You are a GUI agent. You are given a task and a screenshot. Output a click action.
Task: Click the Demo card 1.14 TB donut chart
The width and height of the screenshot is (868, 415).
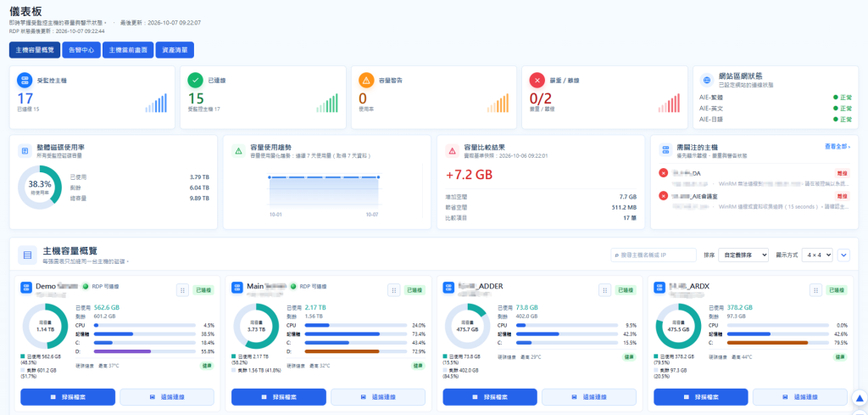click(x=45, y=327)
